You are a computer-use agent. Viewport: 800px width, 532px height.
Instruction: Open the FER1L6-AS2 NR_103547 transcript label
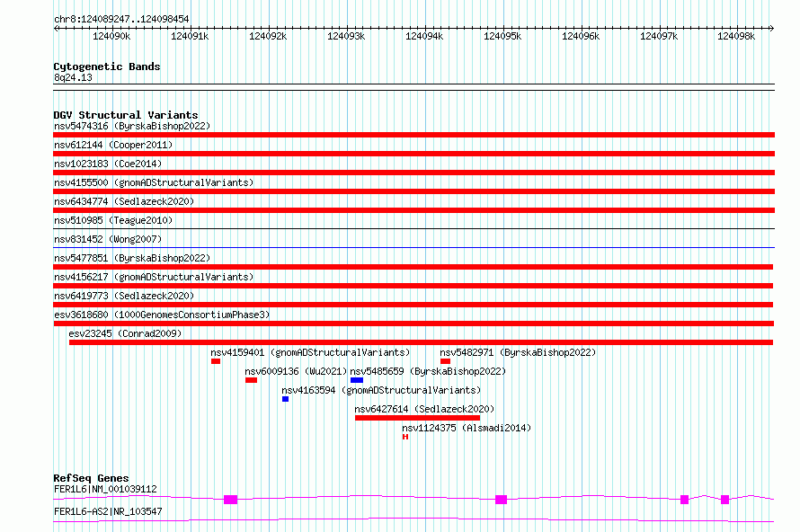coord(108,511)
